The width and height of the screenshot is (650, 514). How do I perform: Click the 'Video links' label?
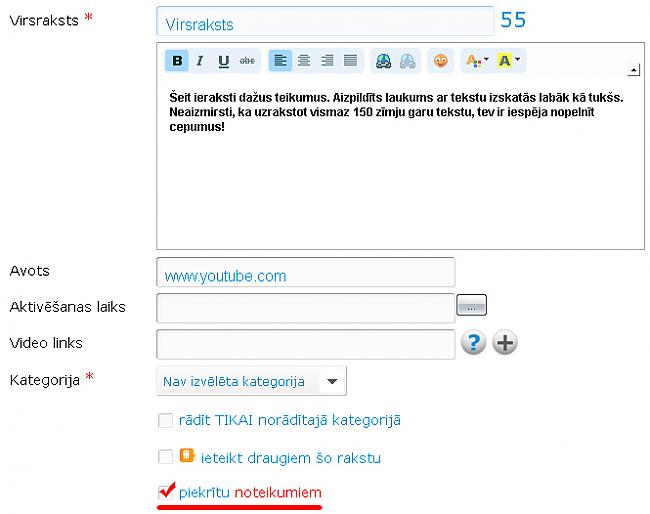point(46,343)
